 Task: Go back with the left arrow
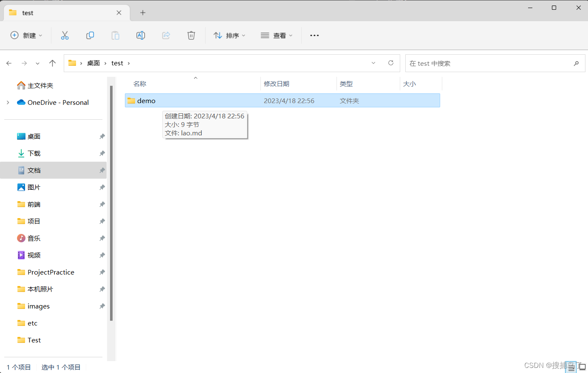pos(9,63)
